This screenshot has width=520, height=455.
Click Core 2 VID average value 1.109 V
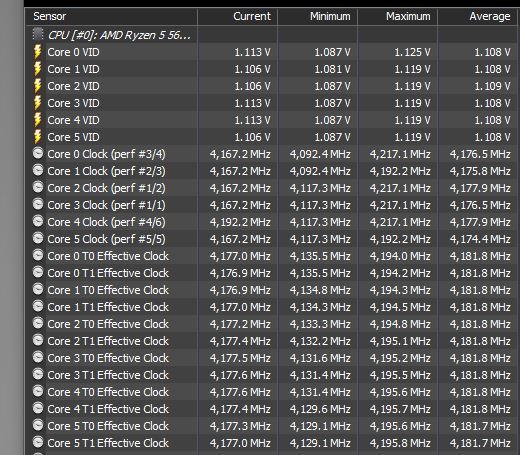[x=492, y=86]
